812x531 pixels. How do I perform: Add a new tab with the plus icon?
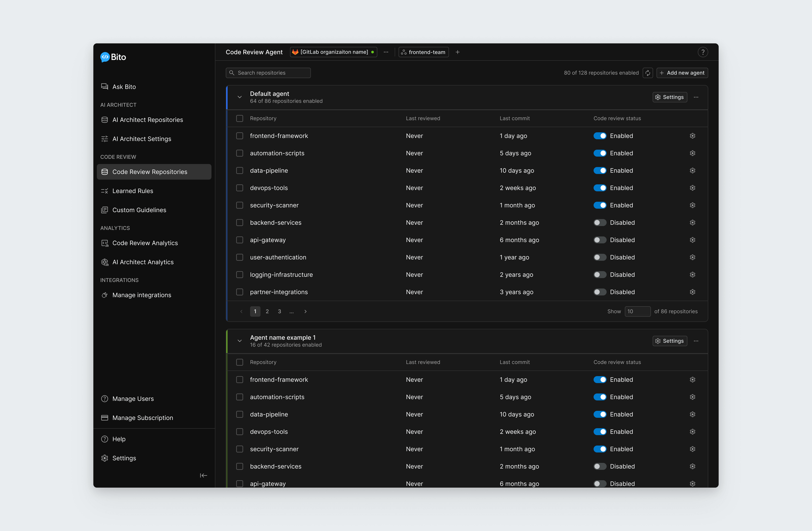click(x=457, y=52)
